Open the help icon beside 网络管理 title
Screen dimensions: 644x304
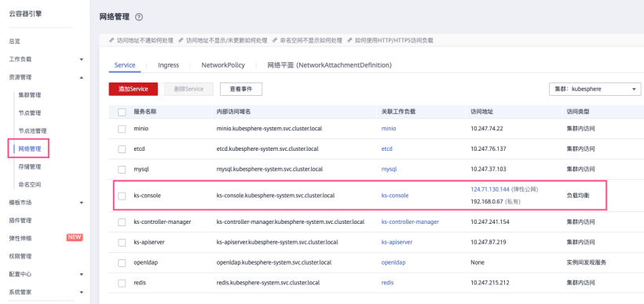[139, 17]
